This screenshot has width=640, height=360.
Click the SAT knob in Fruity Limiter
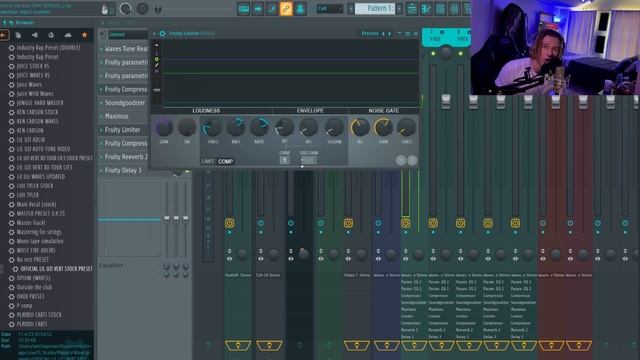[x=187, y=128]
